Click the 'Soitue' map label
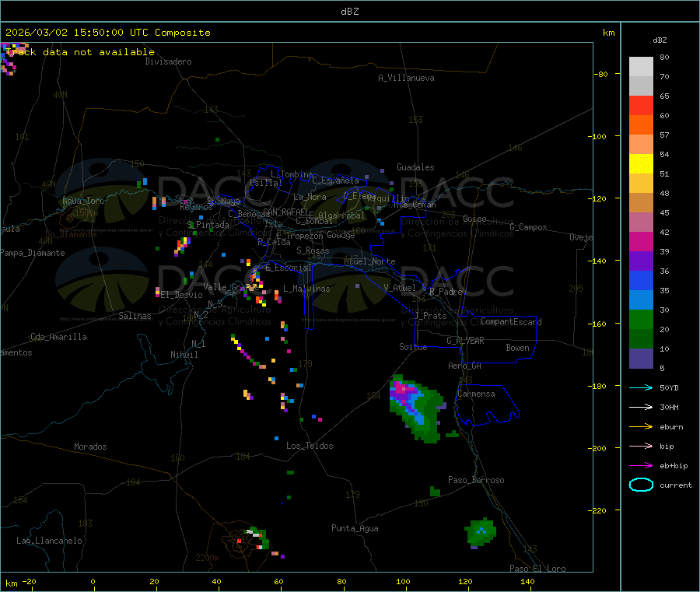The image size is (700, 592). (413, 347)
